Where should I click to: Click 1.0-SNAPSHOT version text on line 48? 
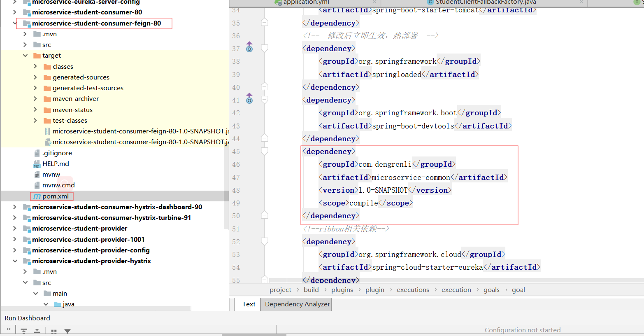point(383,190)
